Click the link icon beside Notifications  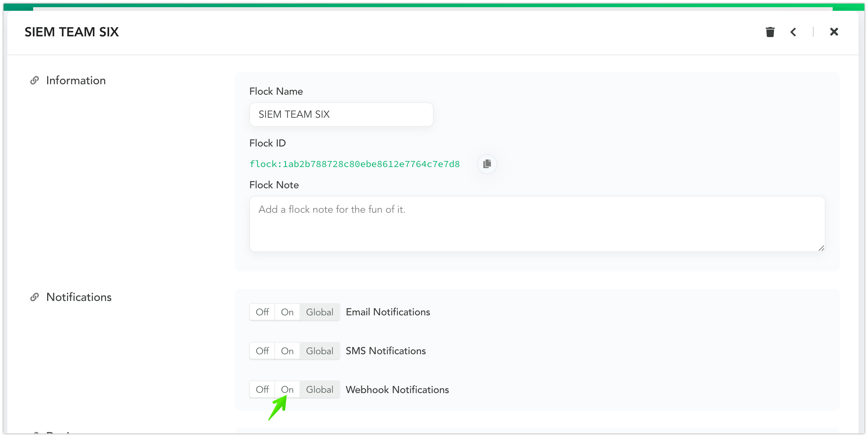click(35, 297)
